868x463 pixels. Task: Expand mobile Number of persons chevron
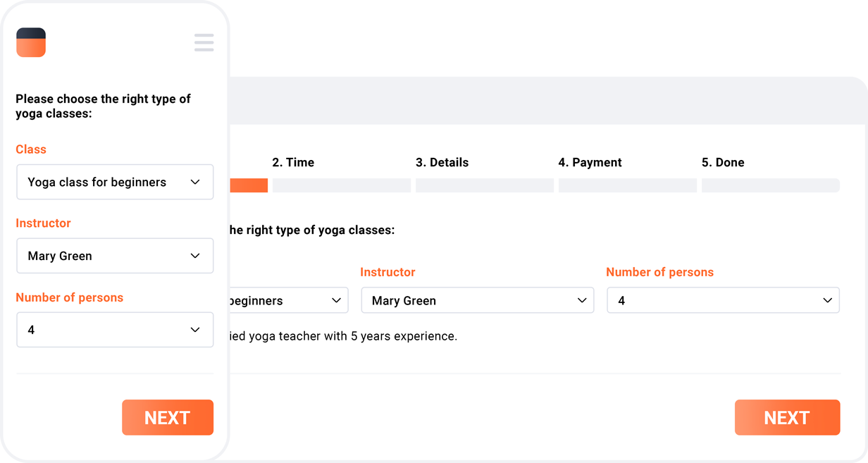pos(195,330)
